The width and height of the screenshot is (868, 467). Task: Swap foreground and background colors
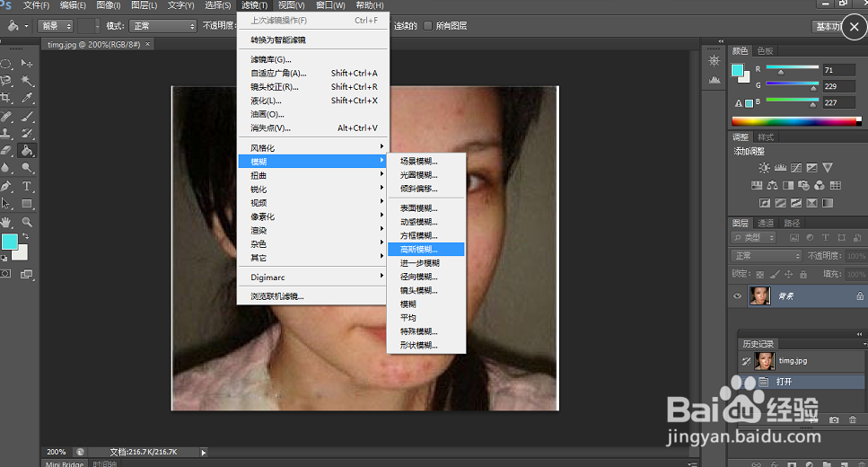(x=25, y=236)
